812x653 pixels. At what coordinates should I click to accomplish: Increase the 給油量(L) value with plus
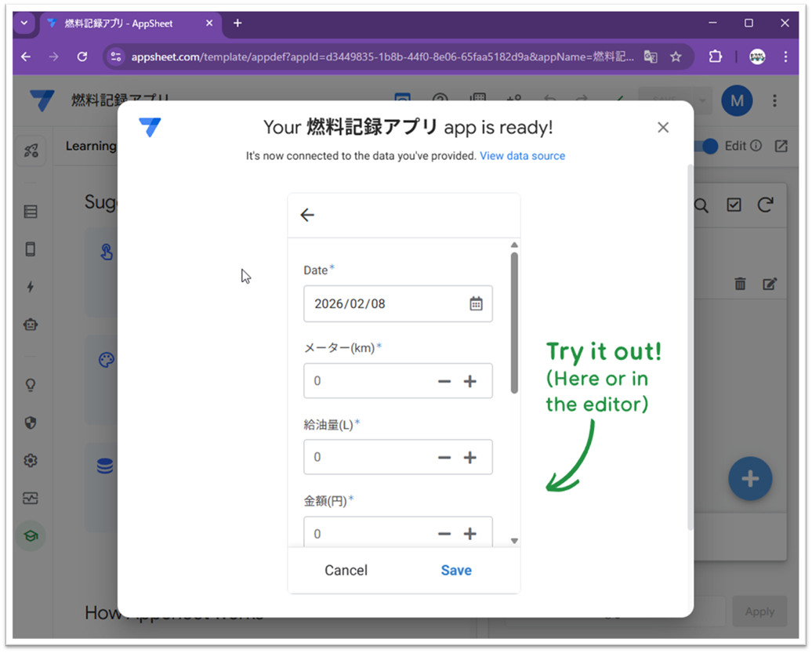(469, 457)
